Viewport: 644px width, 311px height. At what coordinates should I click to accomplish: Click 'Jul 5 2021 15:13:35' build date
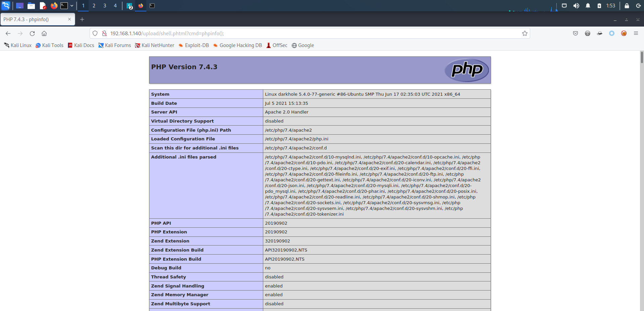pyautogui.click(x=286, y=103)
